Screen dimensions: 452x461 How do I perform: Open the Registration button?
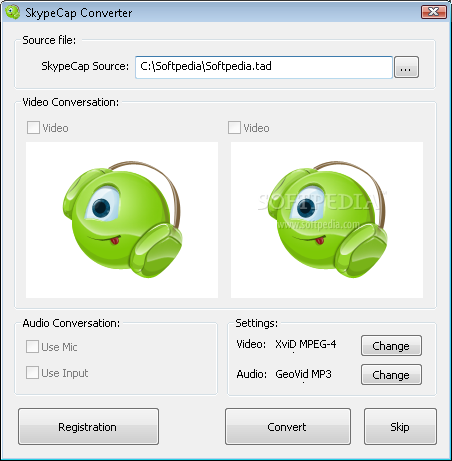pyautogui.click(x=88, y=427)
